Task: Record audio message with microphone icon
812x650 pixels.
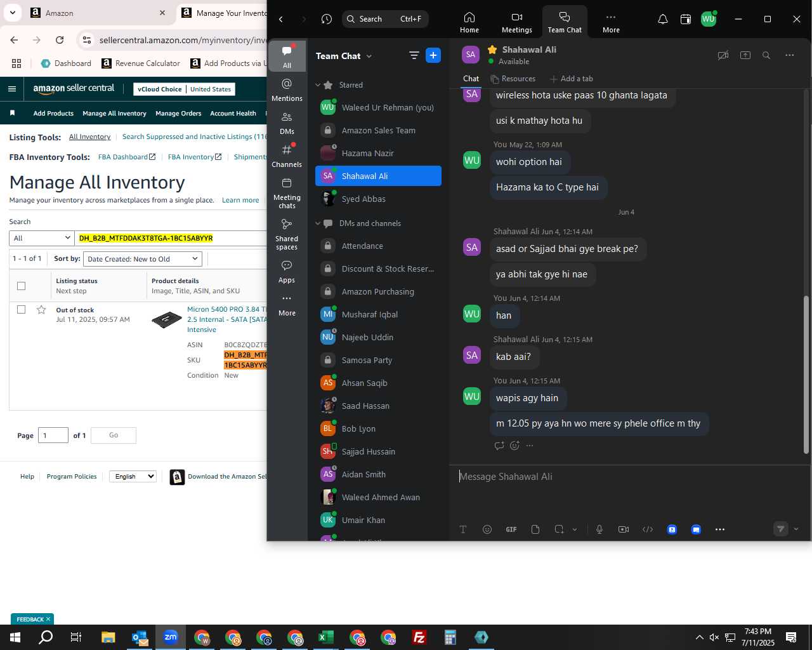Action: pyautogui.click(x=599, y=529)
